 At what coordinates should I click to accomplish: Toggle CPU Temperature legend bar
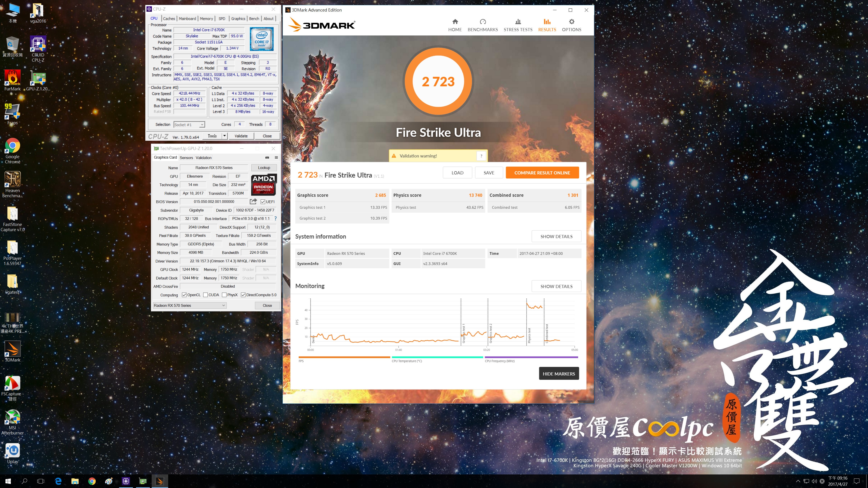(437, 357)
